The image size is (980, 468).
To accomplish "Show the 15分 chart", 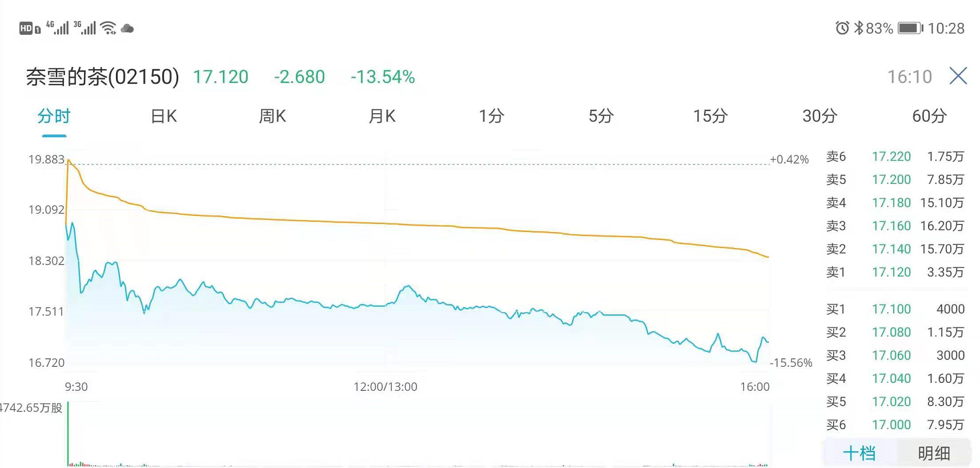I will pyautogui.click(x=710, y=117).
